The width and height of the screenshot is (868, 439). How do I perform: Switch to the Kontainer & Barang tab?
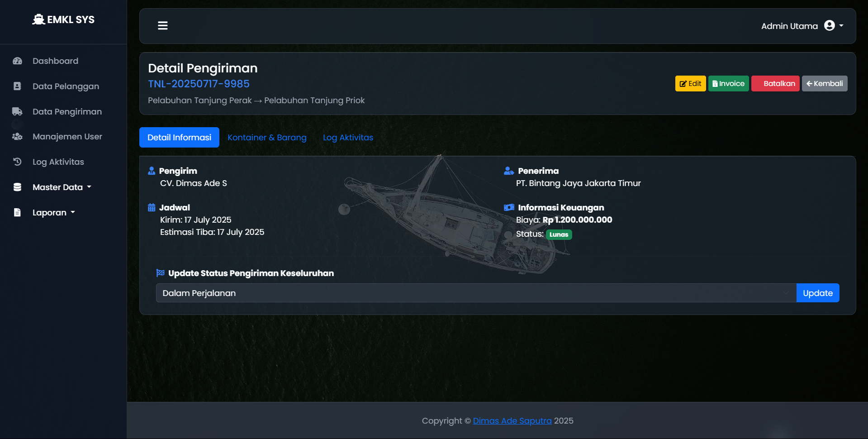tap(267, 138)
